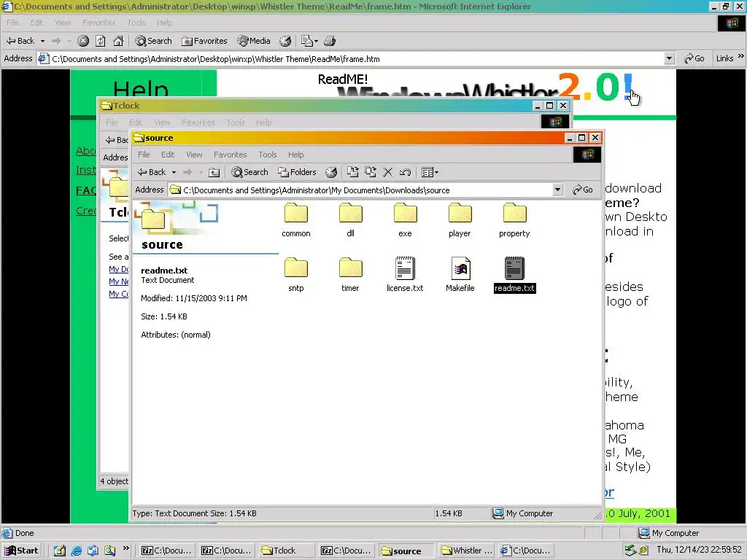This screenshot has width=747, height=560.
Task: Click Modified date text in details pane
Action: [x=194, y=298]
